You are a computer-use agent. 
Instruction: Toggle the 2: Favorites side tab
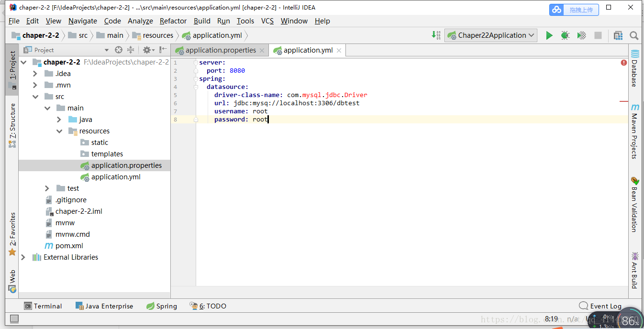12,234
